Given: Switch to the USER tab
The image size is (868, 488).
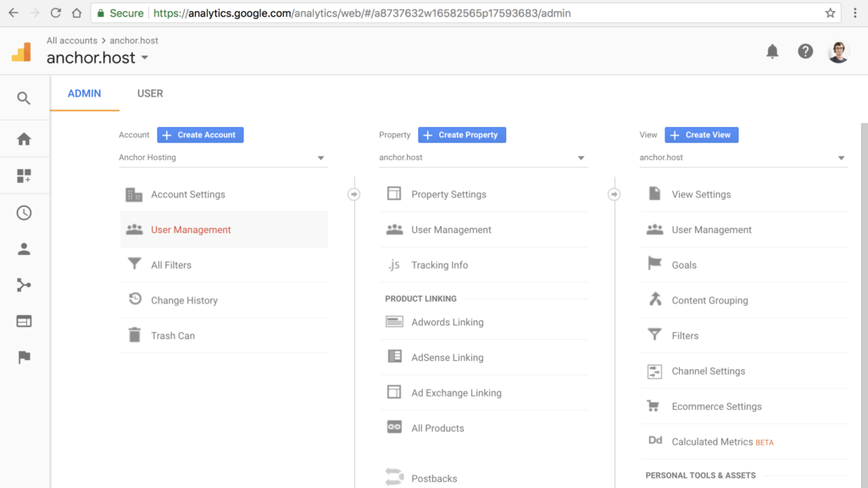Looking at the screenshot, I should (x=150, y=93).
